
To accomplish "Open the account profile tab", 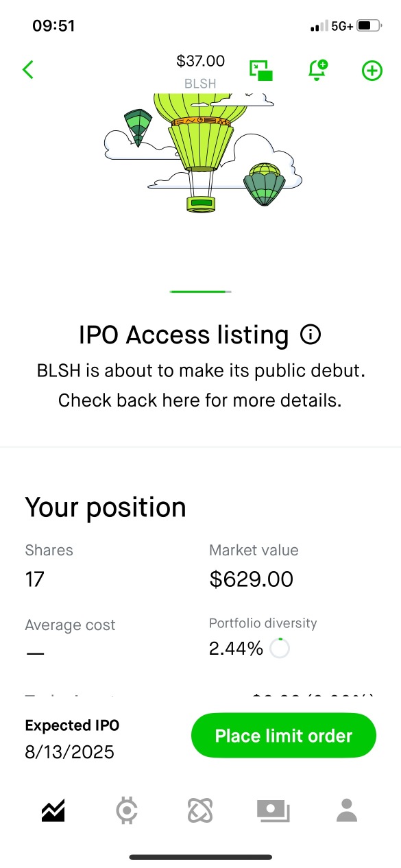I will 348,810.
